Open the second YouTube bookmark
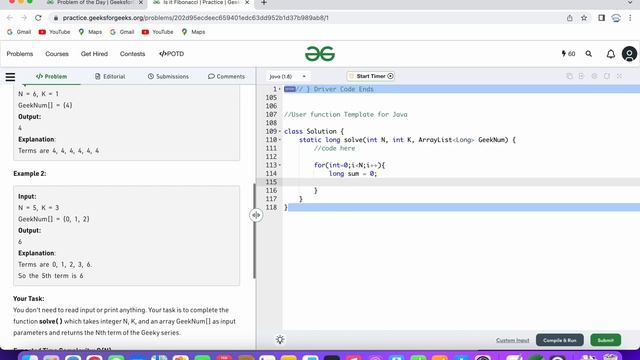This screenshot has width=640, height=360. (x=158, y=32)
